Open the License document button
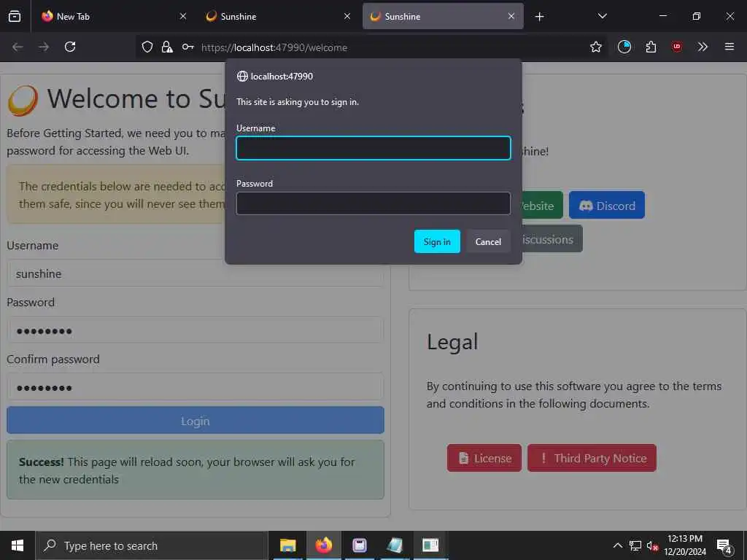The height and width of the screenshot is (560, 747). (484, 458)
